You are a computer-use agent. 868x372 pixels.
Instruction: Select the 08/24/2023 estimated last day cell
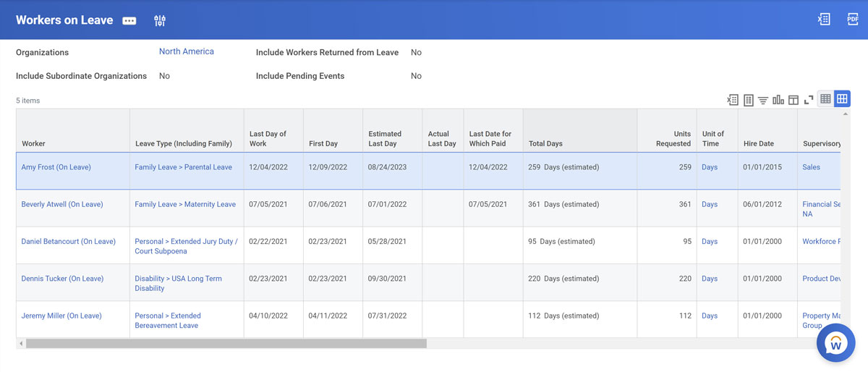(392, 171)
